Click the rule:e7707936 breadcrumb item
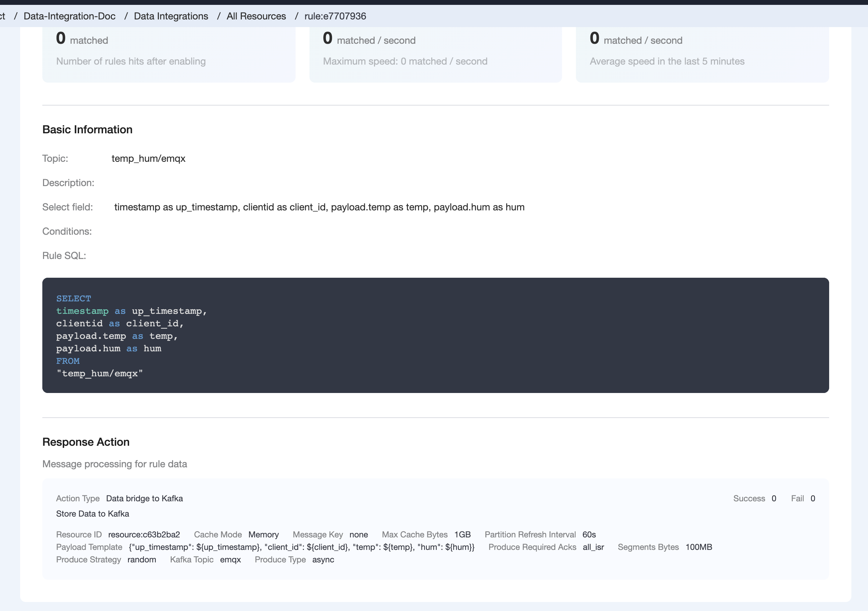 pos(335,16)
